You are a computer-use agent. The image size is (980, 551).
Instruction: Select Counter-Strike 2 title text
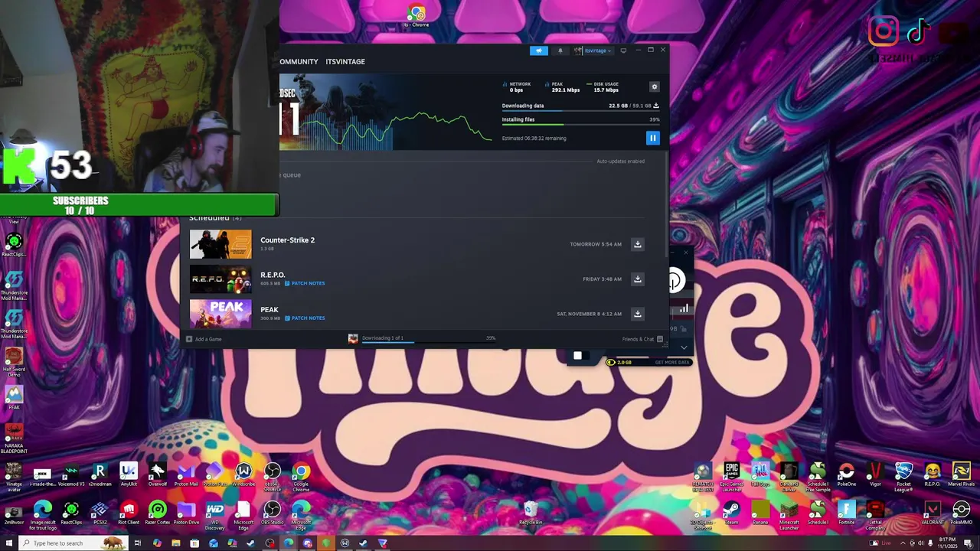click(287, 240)
